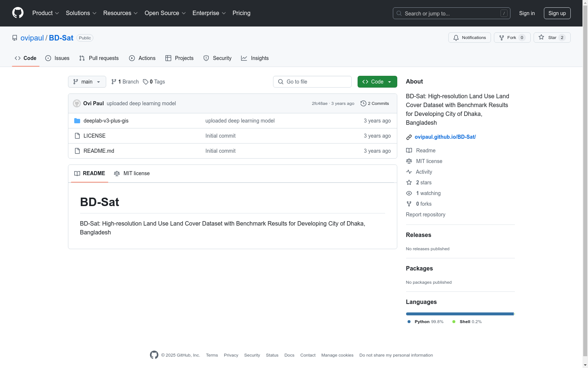Screen dimensions: 588x368
Task: Expand the Product menu
Action: click(x=46, y=13)
